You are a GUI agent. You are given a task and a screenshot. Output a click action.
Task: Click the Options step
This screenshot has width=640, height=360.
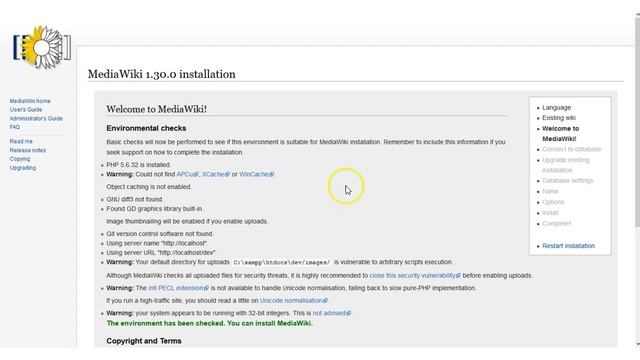pos(553,202)
